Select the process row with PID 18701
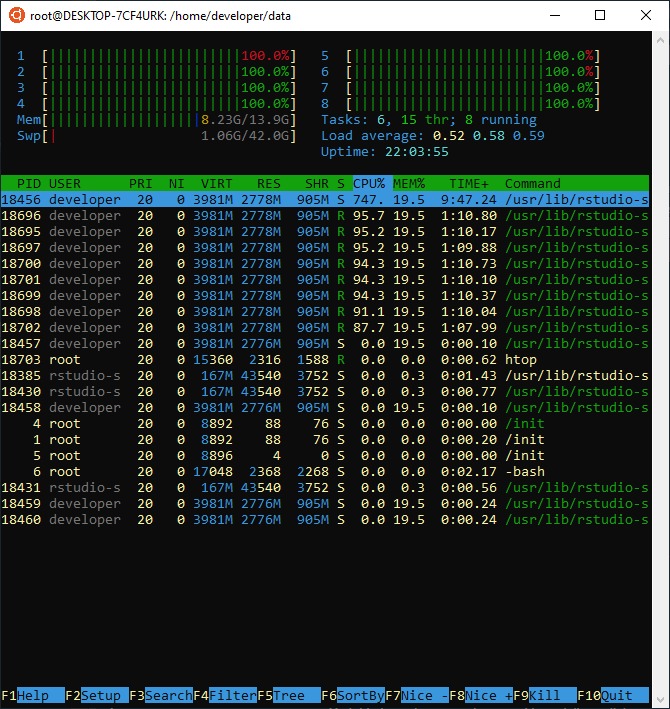This screenshot has width=670, height=709. (x=325, y=279)
